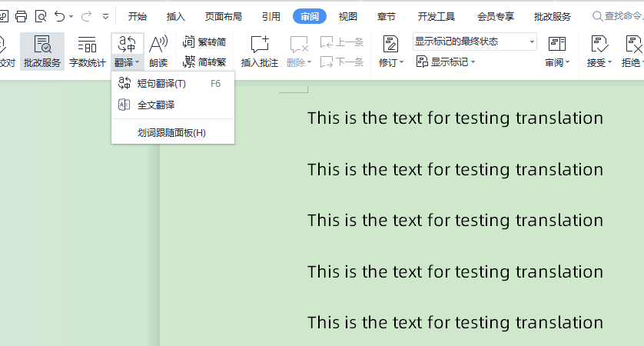Switch to the 开始 tab
Image resolution: width=644 pixels, height=346 pixels.
click(x=138, y=16)
